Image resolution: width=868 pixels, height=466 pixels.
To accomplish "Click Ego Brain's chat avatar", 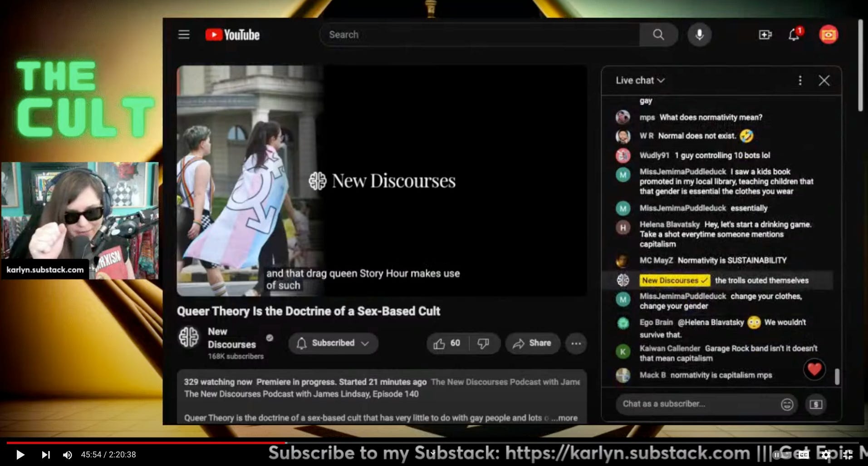I will click(623, 322).
